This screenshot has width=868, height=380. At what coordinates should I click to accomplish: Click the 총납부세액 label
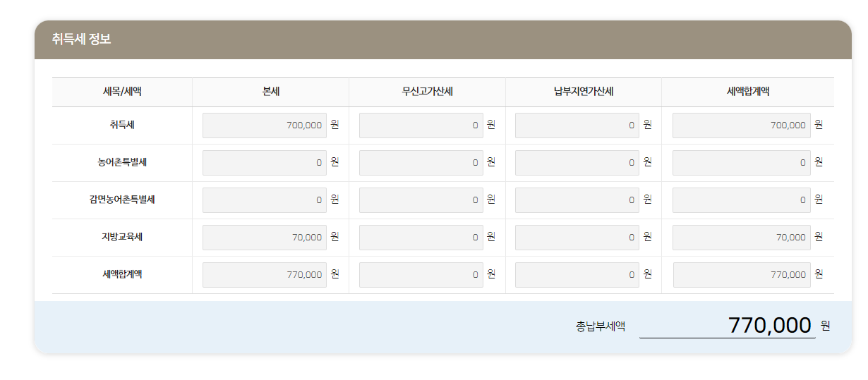(601, 326)
